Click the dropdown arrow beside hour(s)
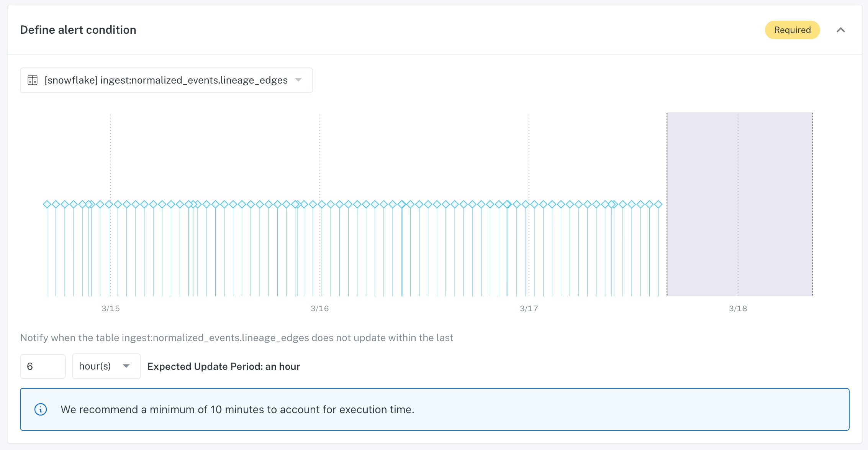Viewport: 868px width, 450px height. point(126,366)
